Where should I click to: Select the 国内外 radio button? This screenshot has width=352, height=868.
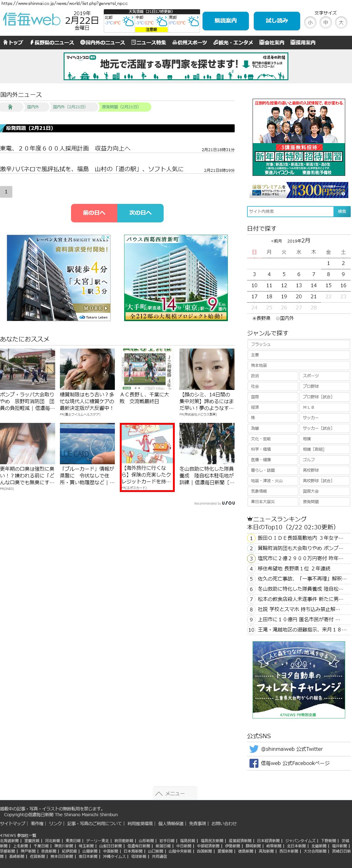(278, 318)
